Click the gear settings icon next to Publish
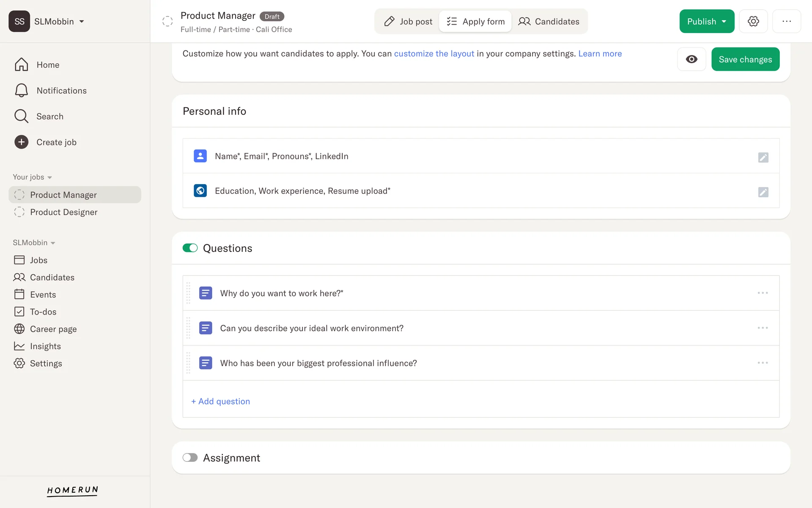 click(753, 21)
